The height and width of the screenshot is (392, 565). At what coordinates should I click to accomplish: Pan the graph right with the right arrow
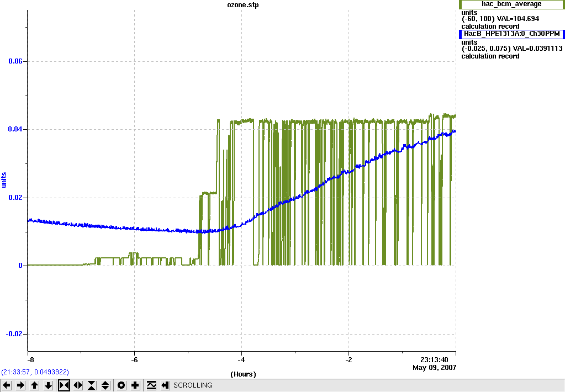click(x=20, y=385)
